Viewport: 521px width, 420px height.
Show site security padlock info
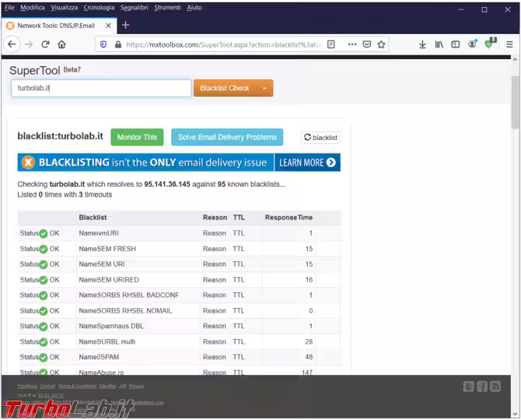pos(118,44)
